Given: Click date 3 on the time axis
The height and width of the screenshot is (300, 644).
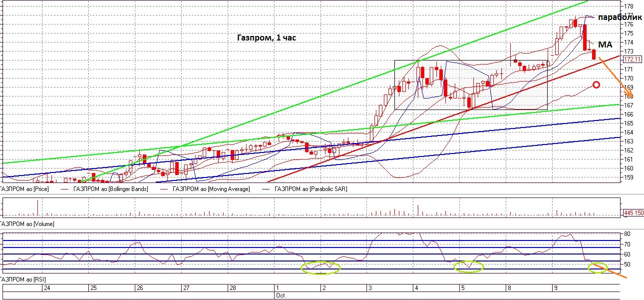Looking at the screenshot, I should pyautogui.click(x=370, y=288).
